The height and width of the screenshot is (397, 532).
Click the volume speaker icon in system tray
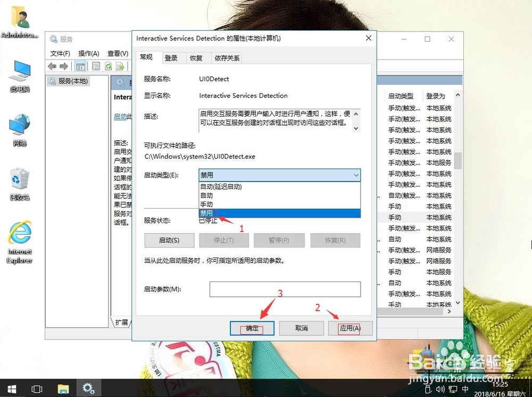click(440, 389)
